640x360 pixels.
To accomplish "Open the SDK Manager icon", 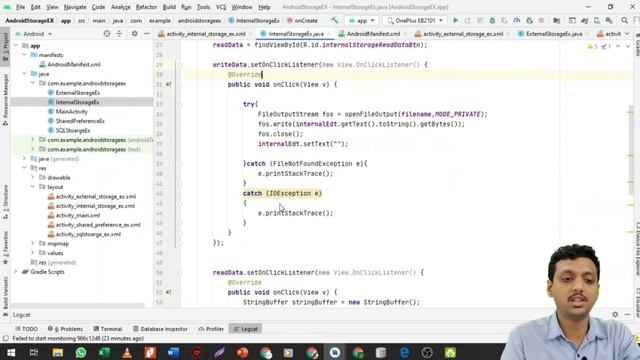I will pyautogui.click(x=609, y=20).
